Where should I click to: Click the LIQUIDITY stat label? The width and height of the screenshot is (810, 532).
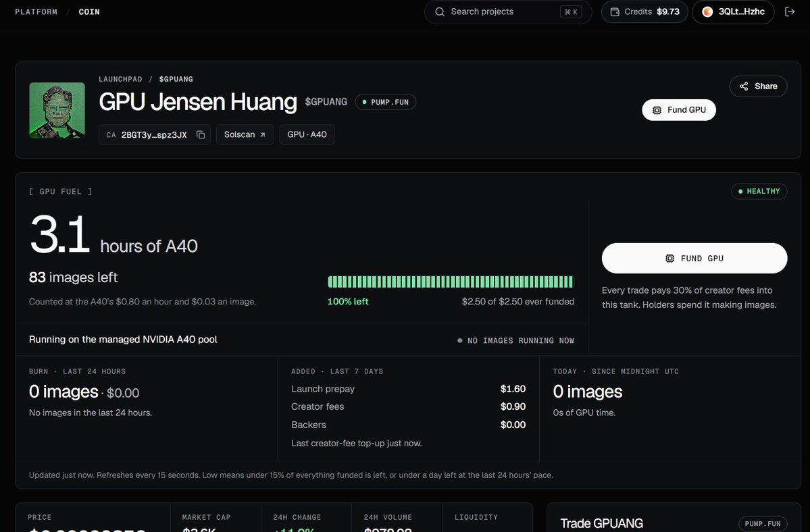476,517
